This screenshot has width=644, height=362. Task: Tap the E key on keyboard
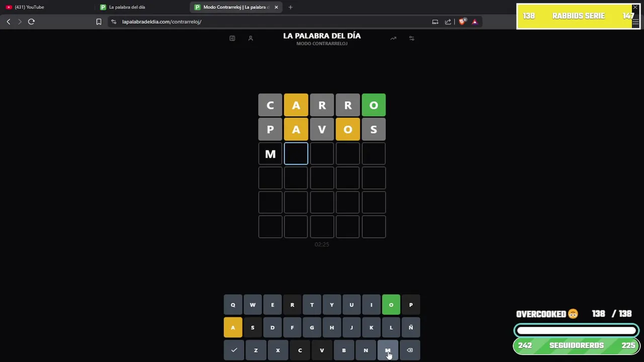pyautogui.click(x=272, y=305)
